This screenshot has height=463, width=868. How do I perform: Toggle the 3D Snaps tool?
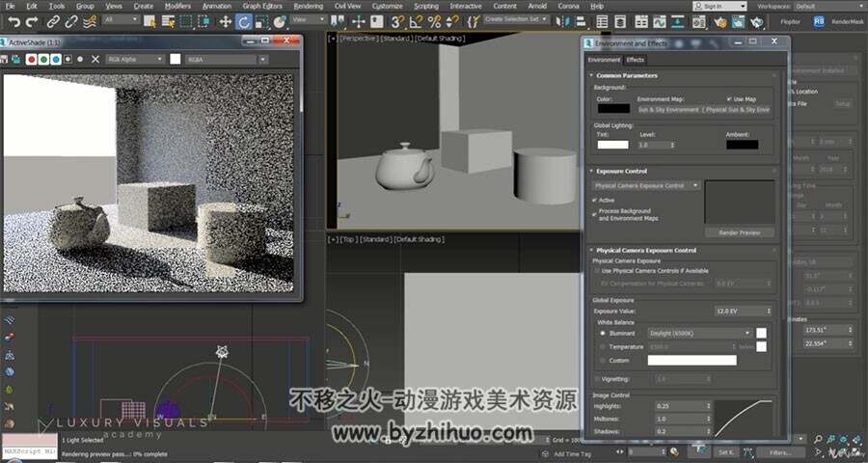(x=396, y=21)
